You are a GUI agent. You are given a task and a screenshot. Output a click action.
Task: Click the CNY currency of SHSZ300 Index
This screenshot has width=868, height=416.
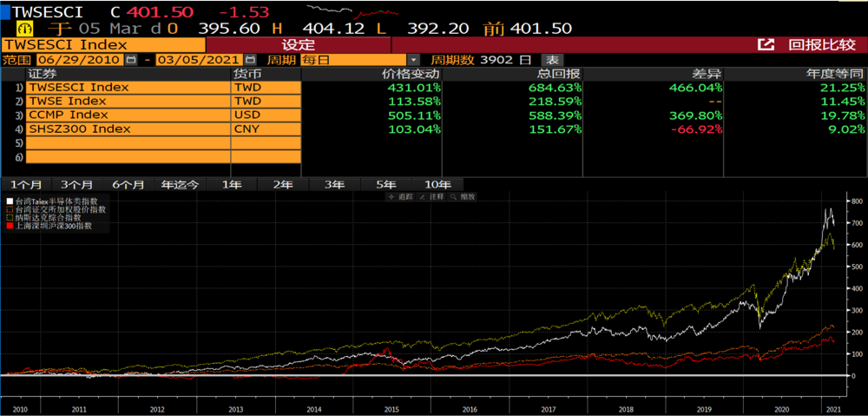pyautogui.click(x=266, y=129)
